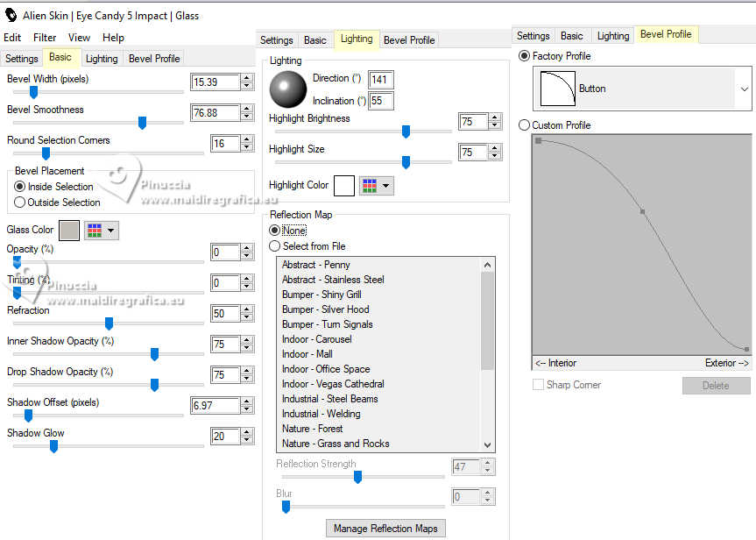
Task: Click the Highlight Color white swatch
Action: point(344,186)
